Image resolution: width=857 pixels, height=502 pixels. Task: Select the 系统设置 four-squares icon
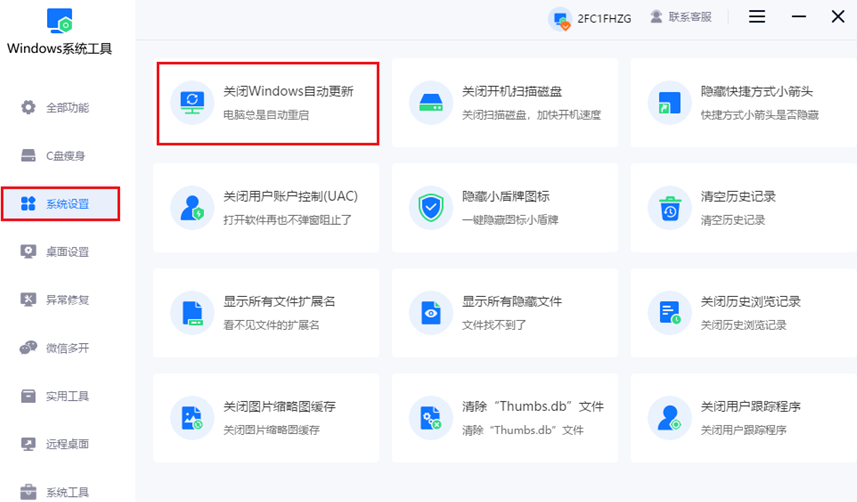click(28, 203)
